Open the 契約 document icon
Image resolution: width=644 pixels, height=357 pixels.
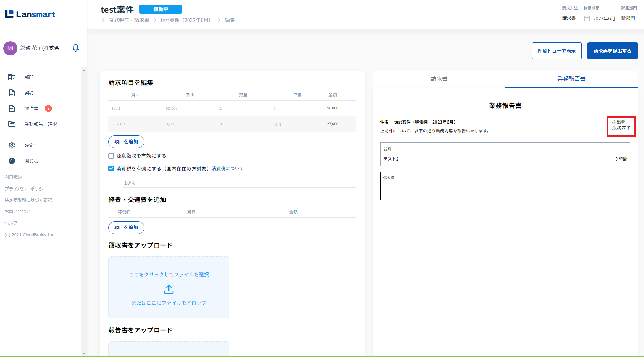[12, 93]
